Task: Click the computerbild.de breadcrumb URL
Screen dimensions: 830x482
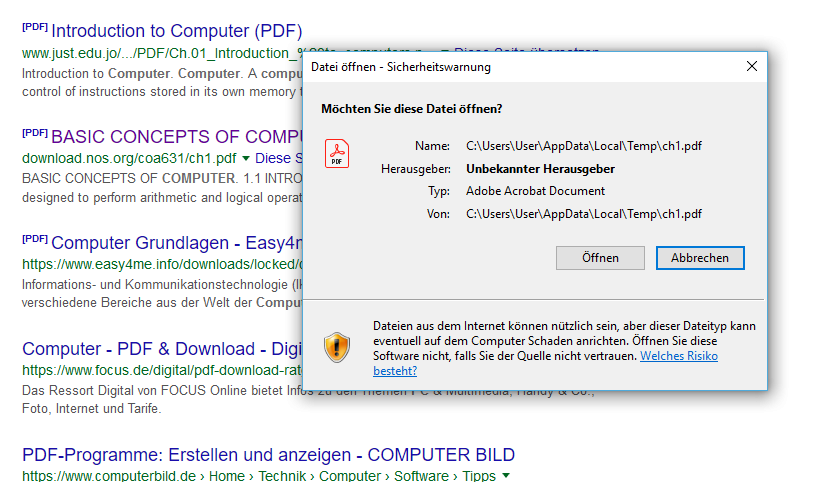Action: 259,475
